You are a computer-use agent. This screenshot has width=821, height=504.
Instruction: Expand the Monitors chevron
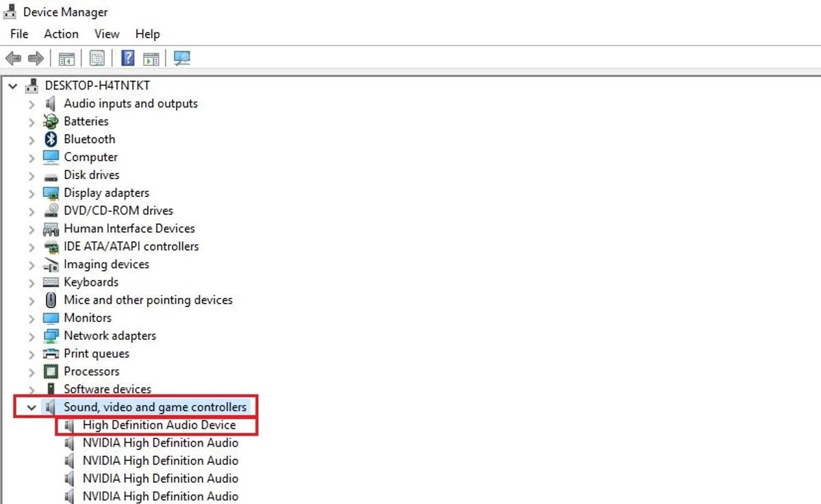coord(31,318)
